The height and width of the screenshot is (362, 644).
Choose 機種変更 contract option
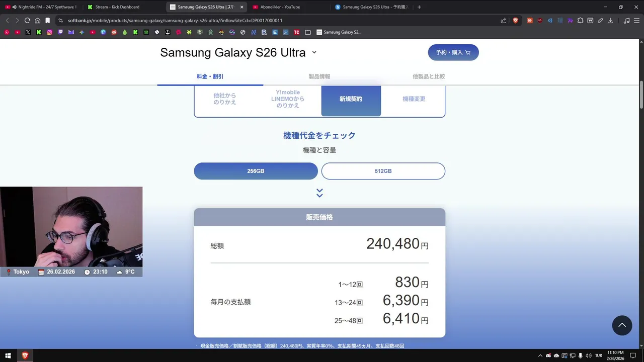coord(414,99)
